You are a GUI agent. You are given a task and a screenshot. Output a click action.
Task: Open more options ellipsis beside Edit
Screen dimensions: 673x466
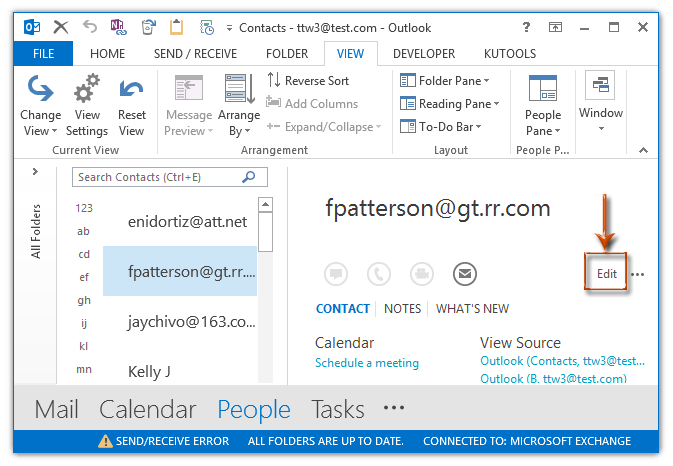click(637, 275)
